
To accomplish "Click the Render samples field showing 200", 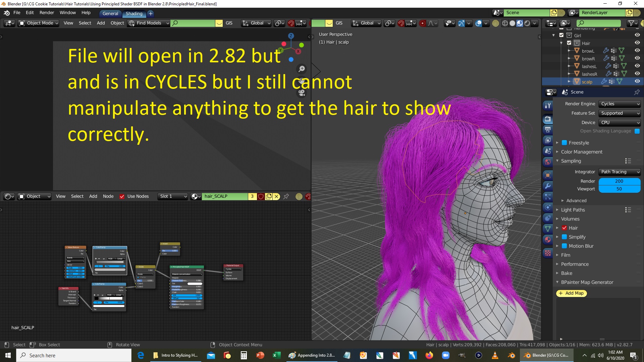I will (619, 181).
